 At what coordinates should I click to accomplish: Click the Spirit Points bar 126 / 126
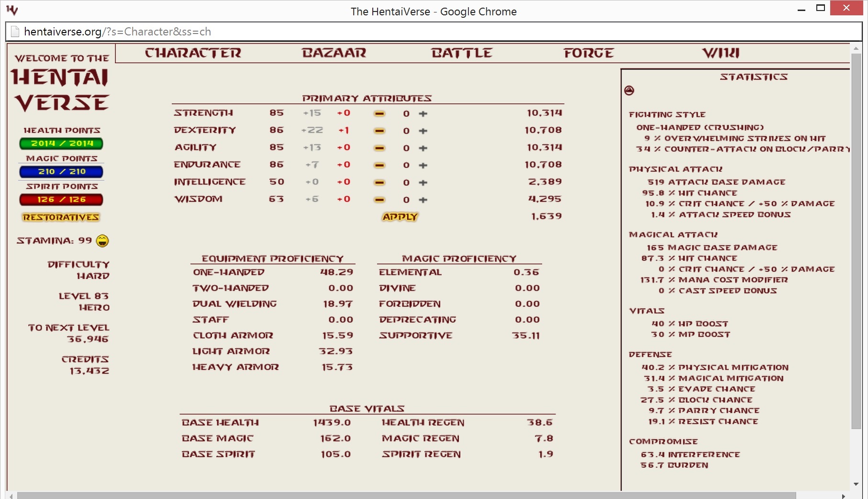coord(61,200)
